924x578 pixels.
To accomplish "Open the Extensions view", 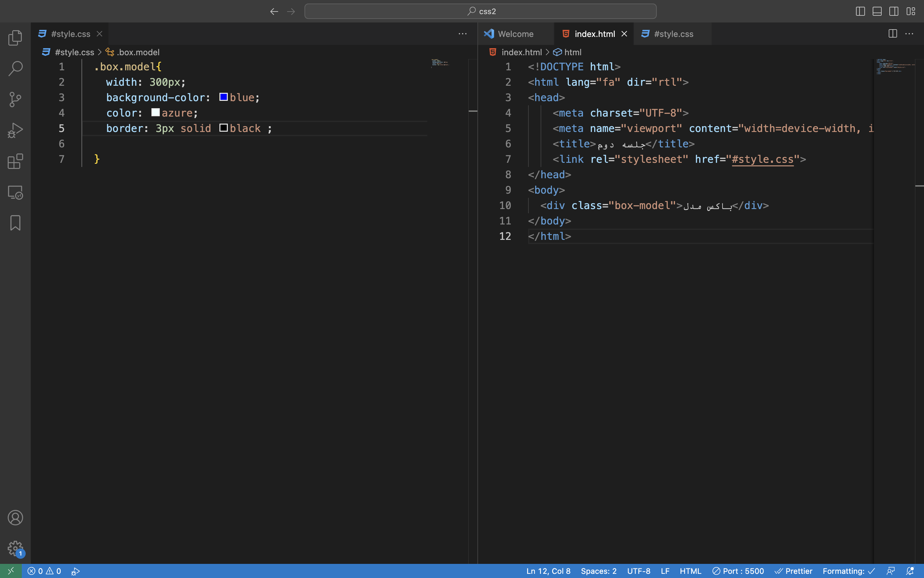I will click(x=15, y=161).
